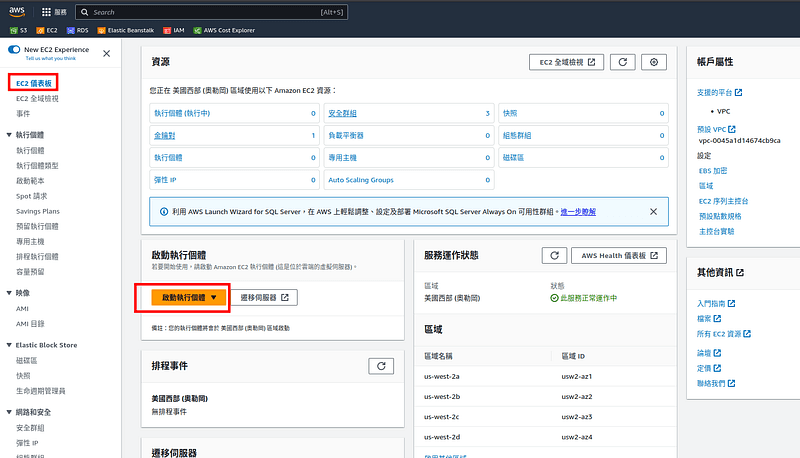This screenshot has height=458, width=800.
Task: Close the left navigation sidebar
Action: (x=107, y=53)
